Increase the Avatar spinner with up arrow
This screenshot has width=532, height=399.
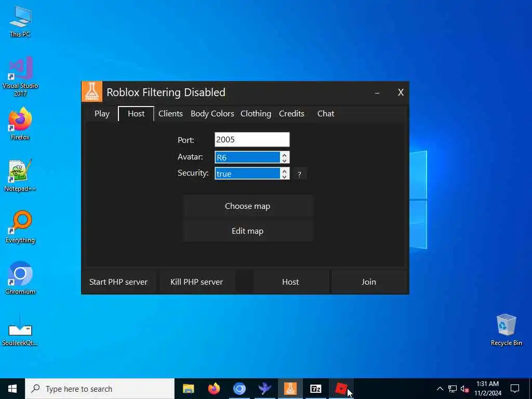[x=284, y=155]
